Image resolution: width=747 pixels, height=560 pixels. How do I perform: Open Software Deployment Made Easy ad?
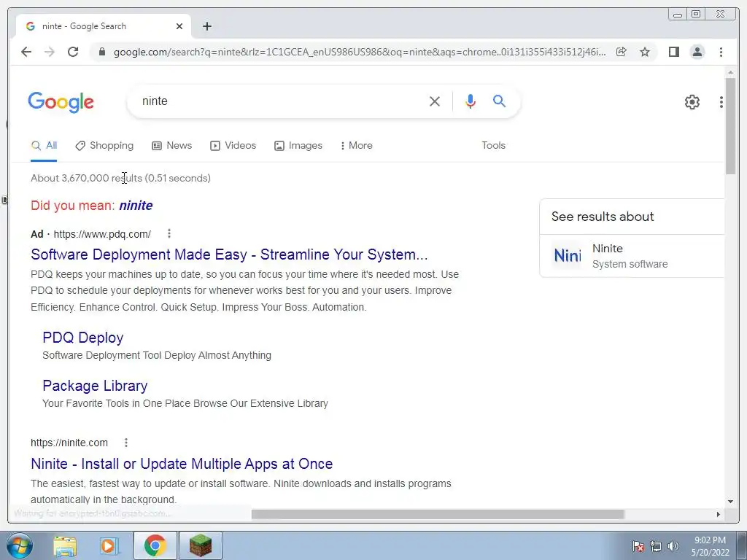click(x=229, y=254)
